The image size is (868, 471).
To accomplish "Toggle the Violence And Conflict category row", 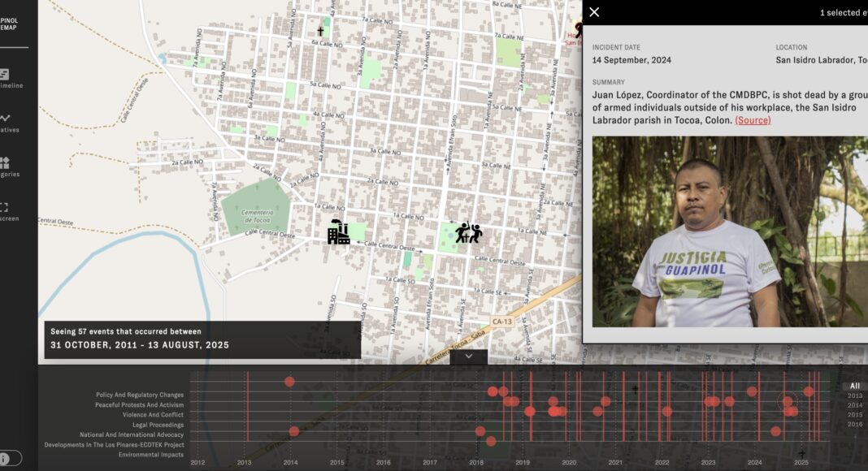I will point(154,414).
